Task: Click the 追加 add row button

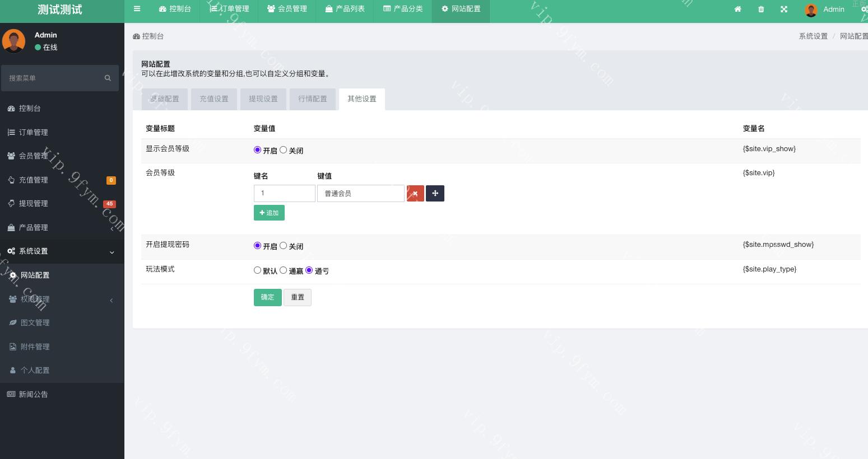Action: pos(269,213)
